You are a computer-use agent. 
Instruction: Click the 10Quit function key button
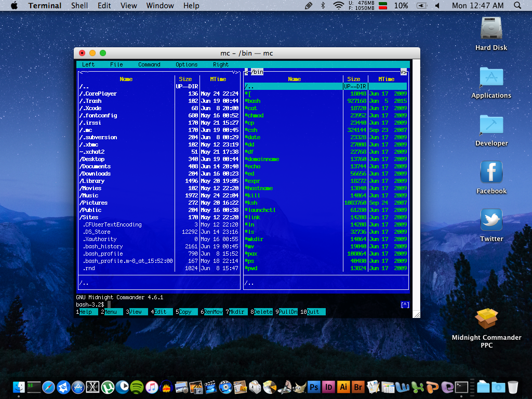tap(313, 312)
